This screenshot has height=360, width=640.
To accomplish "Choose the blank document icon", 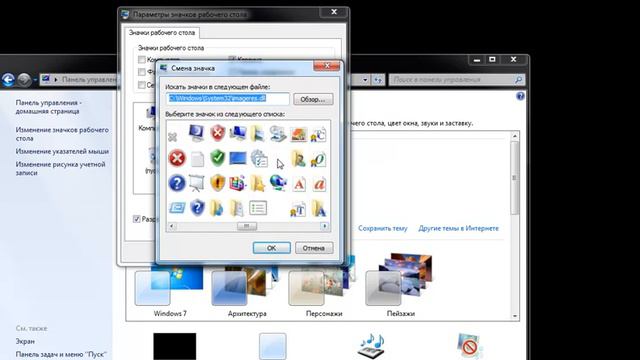I will click(x=197, y=159).
